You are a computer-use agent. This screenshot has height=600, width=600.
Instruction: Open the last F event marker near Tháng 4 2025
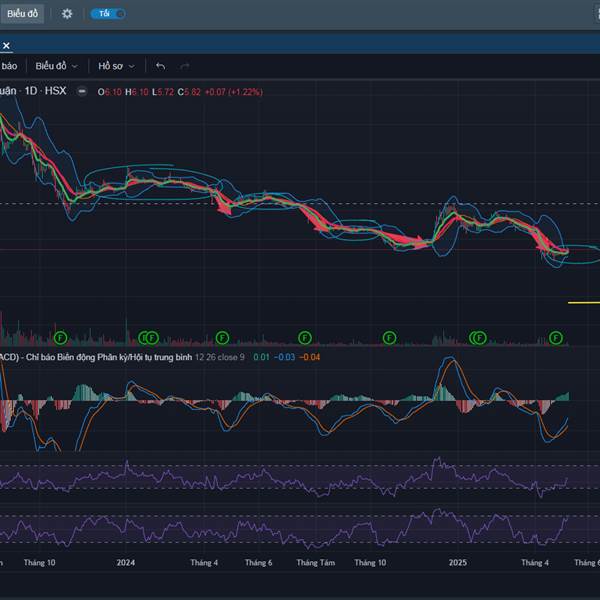(556, 338)
